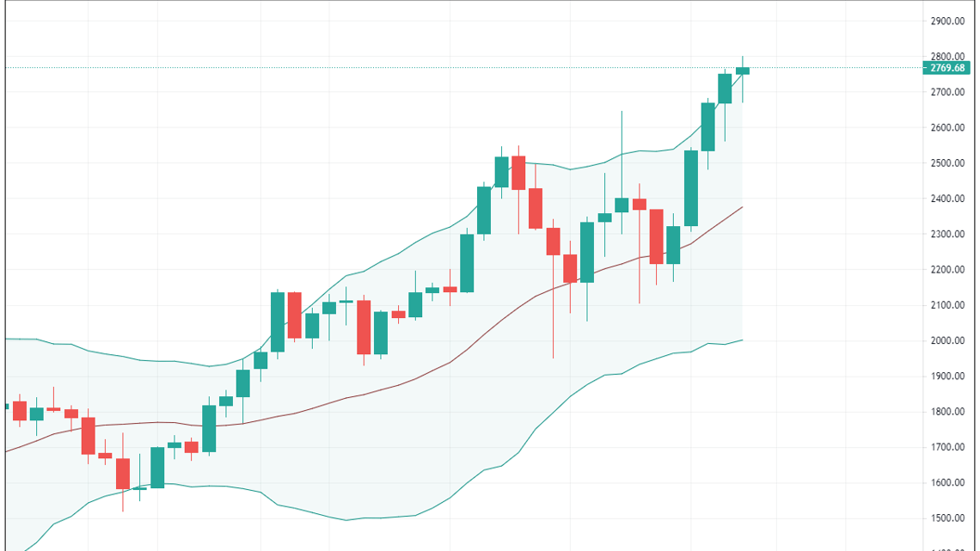
Task: Click the tall green candle spanning 2320 to 2530
Action: pos(691,188)
